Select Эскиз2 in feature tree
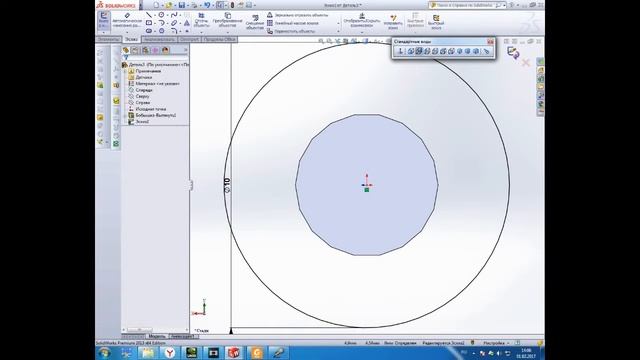The width and height of the screenshot is (640, 360). click(x=142, y=122)
